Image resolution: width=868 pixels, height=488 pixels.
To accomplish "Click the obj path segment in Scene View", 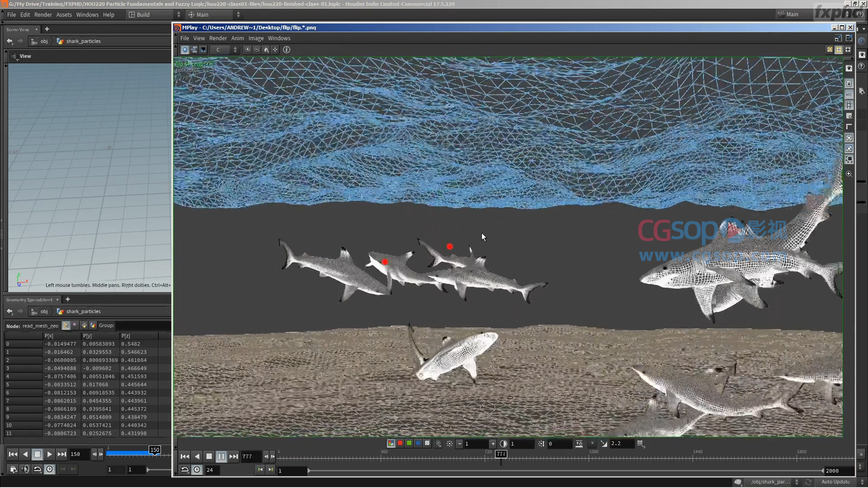I will [44, 41].
